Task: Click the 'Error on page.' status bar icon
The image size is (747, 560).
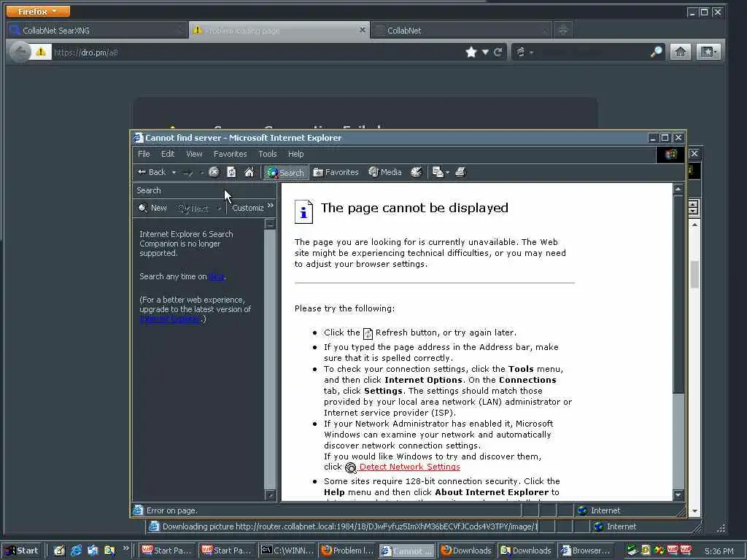Action: [x=138, y=510]
